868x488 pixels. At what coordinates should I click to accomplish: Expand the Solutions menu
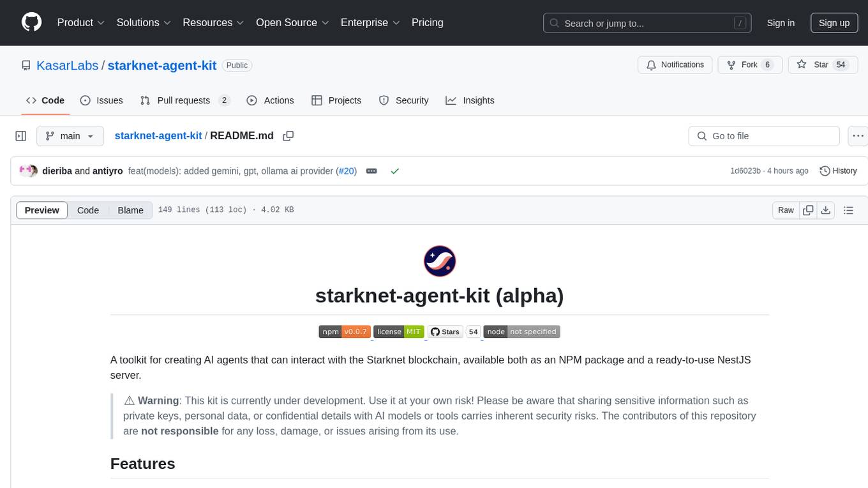[x=144, y=22]
